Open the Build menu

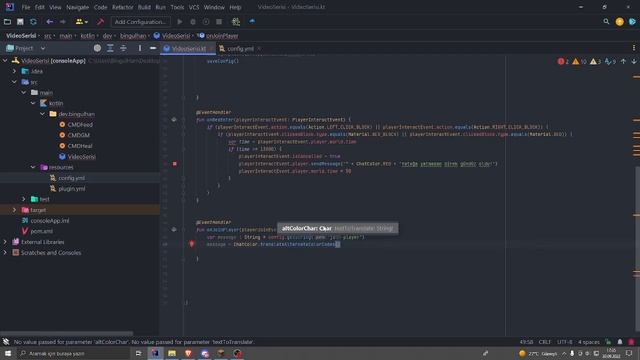(144, 7)
